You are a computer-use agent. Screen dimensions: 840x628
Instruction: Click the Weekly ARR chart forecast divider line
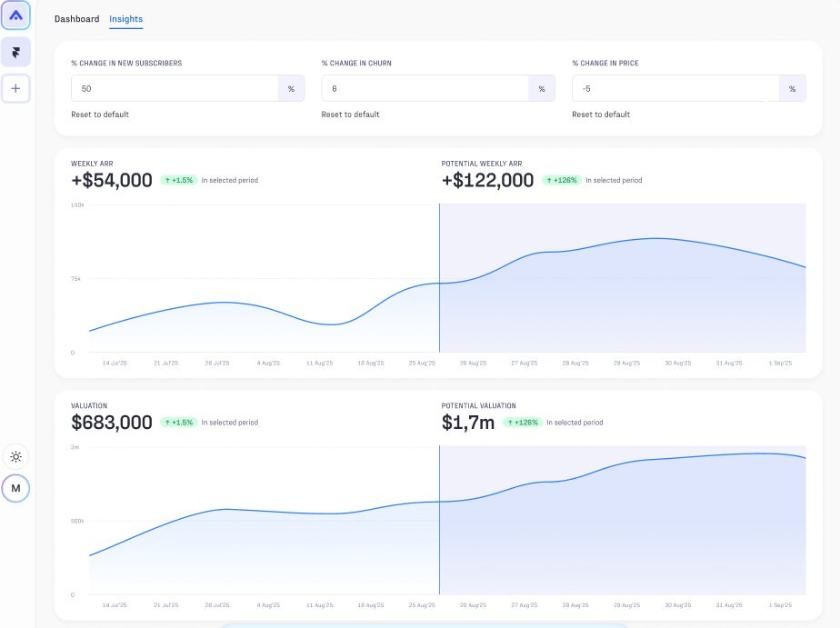tap(439, 278)
